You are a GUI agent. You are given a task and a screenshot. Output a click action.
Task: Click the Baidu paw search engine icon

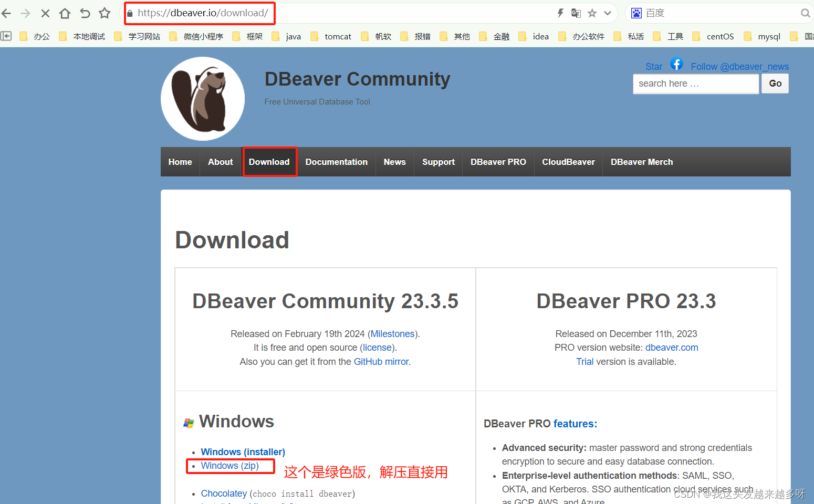click(636, 13)
